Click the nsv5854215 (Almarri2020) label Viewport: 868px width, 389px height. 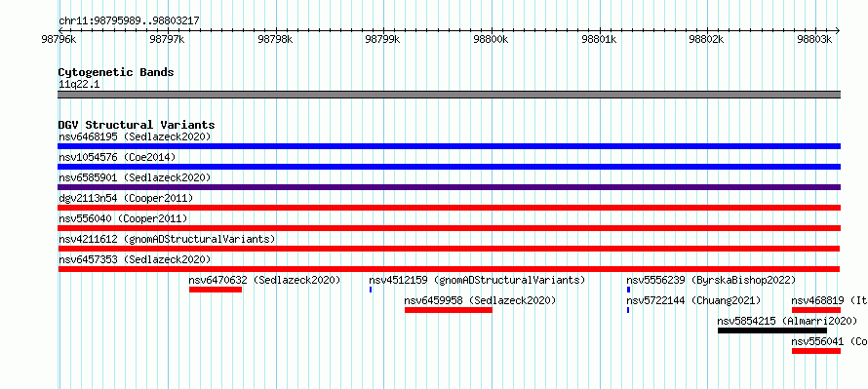787,321
